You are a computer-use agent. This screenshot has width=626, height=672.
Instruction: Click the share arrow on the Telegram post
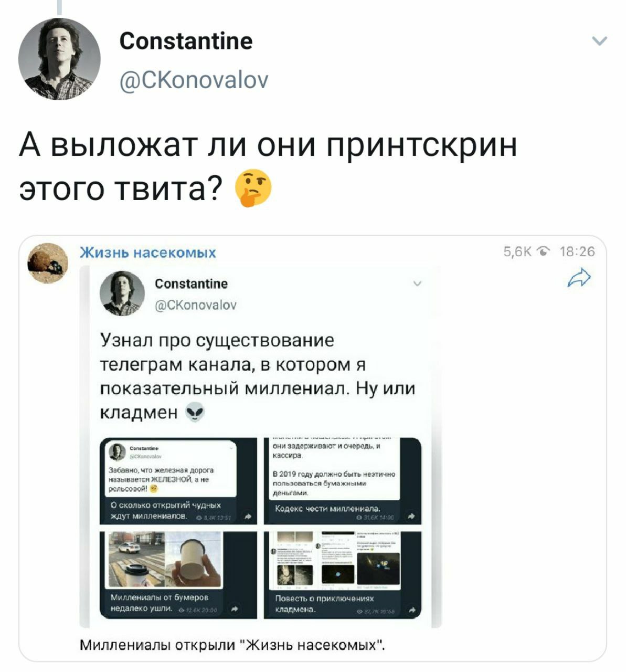pyautogui.click(x=579, y=277)
